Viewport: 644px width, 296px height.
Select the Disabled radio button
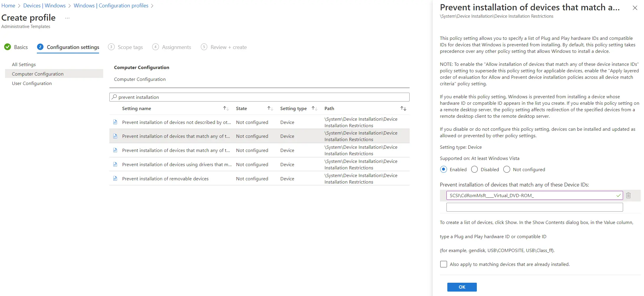coord(474,169)
